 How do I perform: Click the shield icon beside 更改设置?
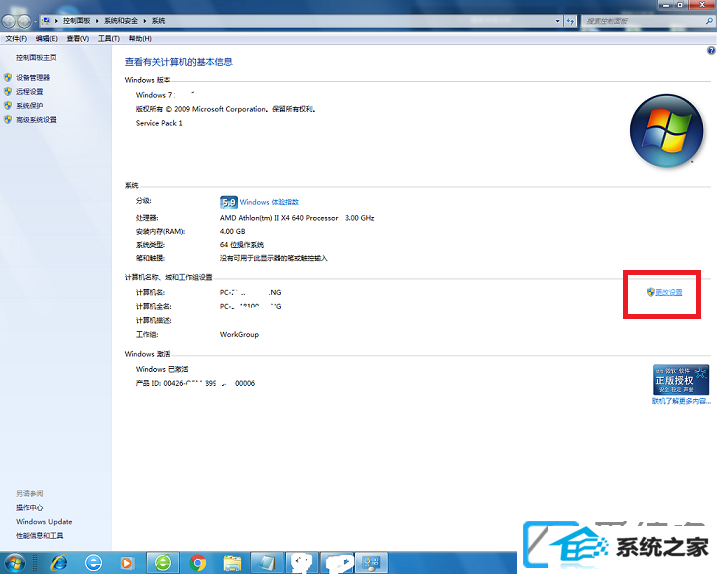(x=651, y=292)
